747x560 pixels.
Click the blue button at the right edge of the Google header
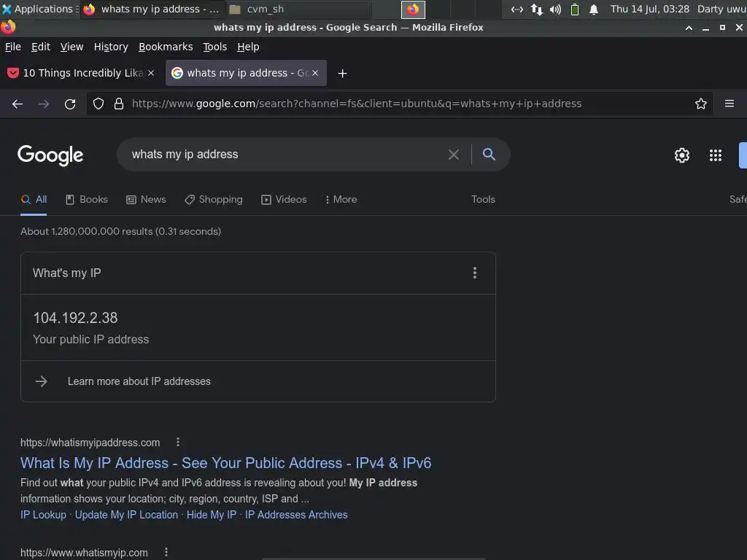(x=743, y=155)
